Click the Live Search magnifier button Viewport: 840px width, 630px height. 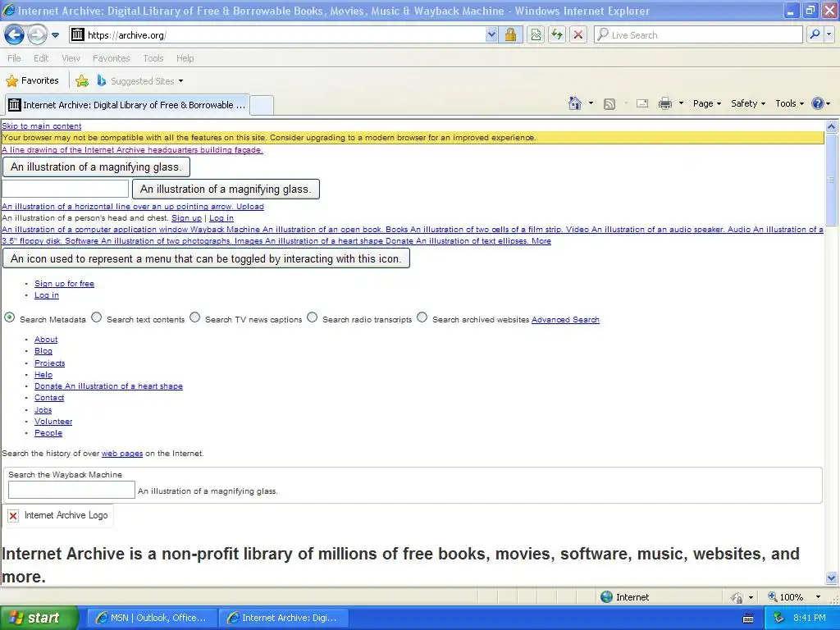[x=815, y=34]
